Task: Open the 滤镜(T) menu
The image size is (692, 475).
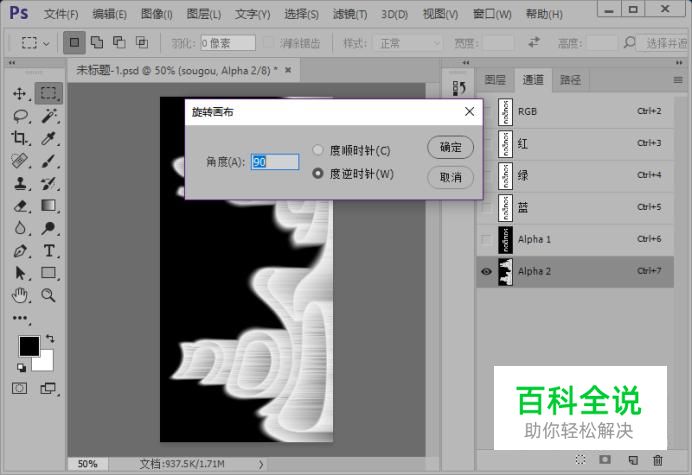Action: pos(350,14)
